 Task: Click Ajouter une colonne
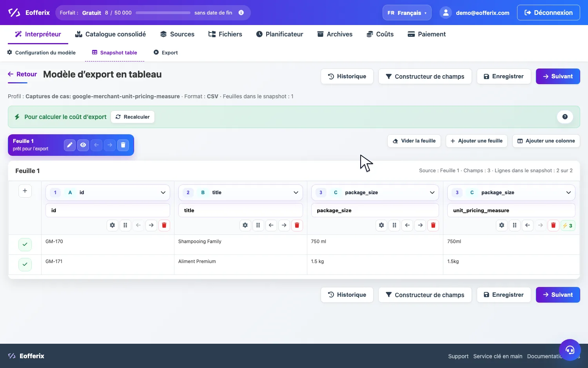(546, 141)
